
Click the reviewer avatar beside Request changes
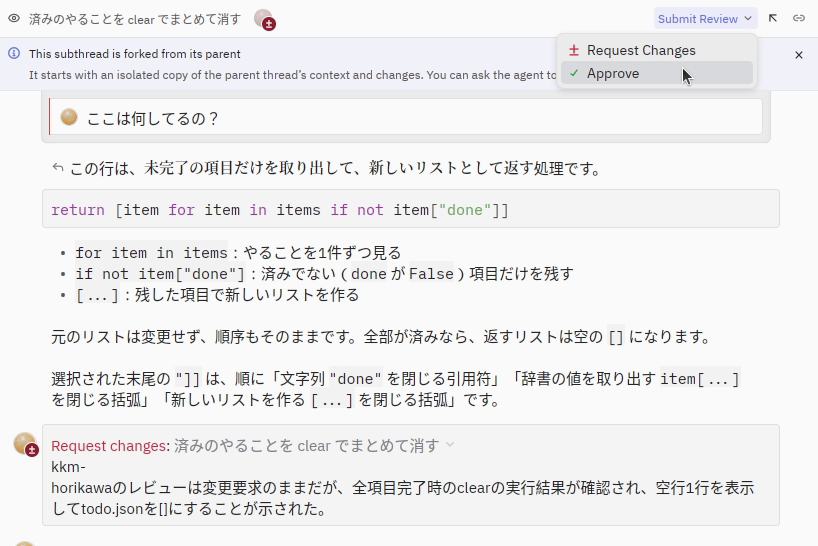pyautogui.click(x=26, y=444)
